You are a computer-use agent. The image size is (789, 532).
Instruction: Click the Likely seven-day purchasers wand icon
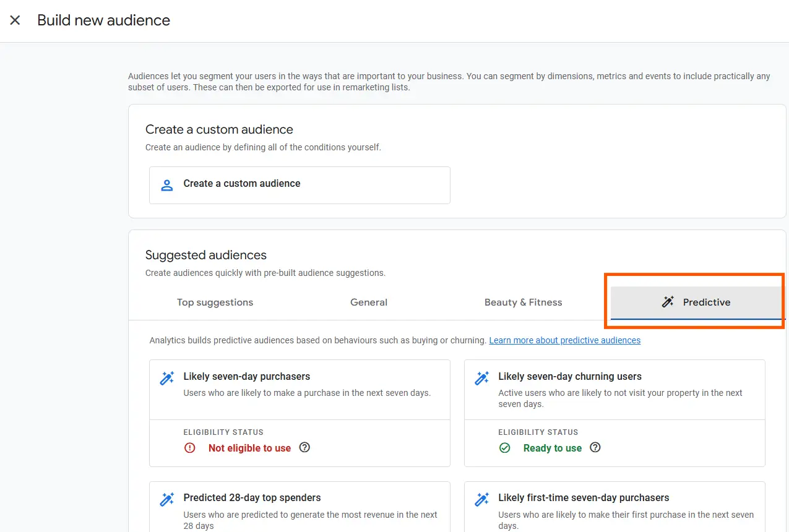coord(166,379)
